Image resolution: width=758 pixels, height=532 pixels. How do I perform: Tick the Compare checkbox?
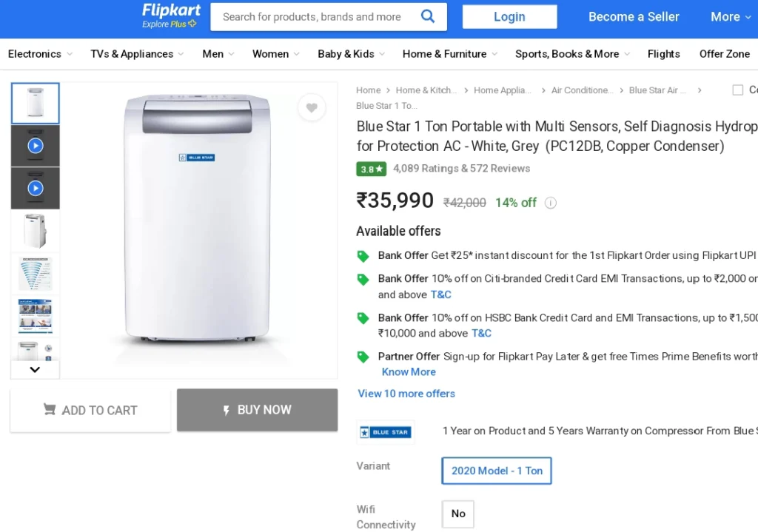pos(738,90)
